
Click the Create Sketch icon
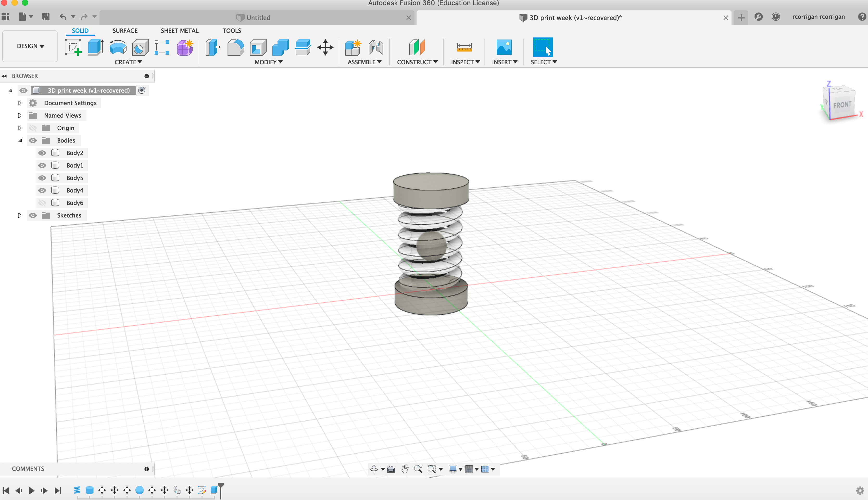[x=73, y=47]
